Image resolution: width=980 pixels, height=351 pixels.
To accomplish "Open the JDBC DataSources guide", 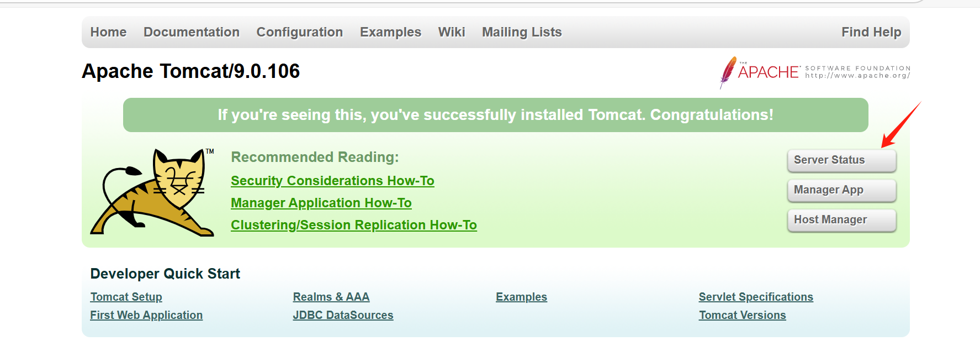I will pyautogui.click(x=343, y=315).
